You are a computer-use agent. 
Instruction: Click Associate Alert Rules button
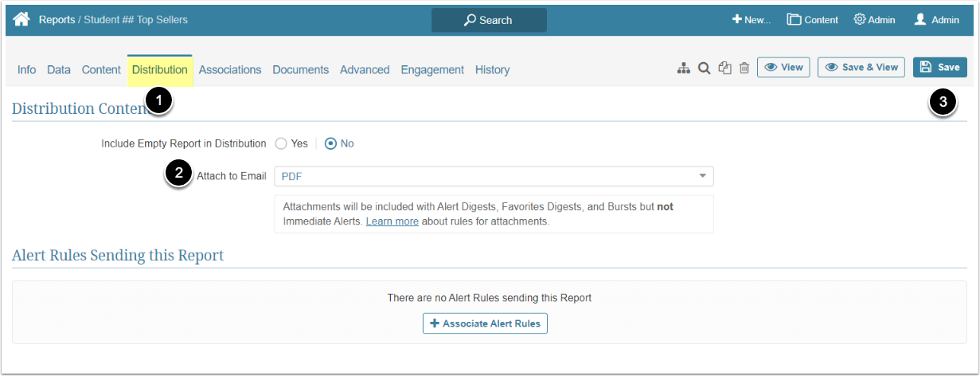coord(485,323)
